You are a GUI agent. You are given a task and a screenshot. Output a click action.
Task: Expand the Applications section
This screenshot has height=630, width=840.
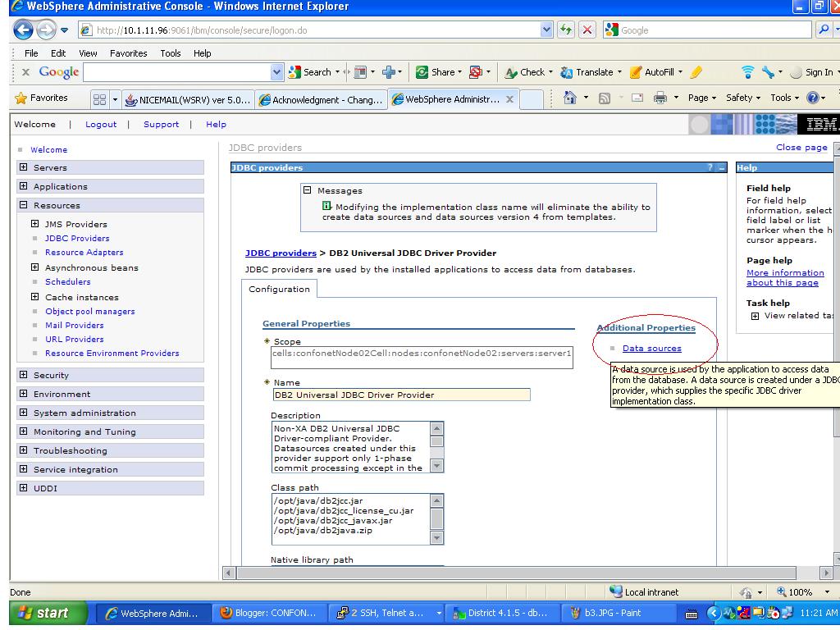click(23, 186)
